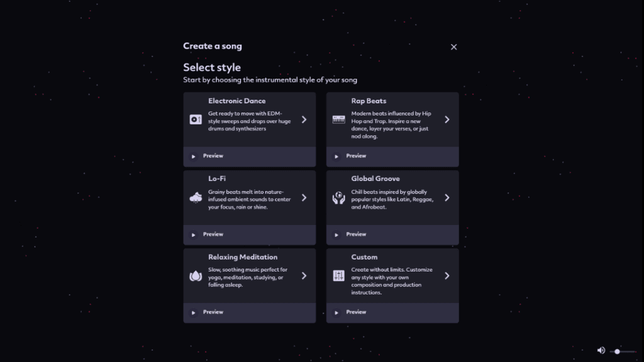The image size is (644, 362).
Task: Click the Rap Beats keyboard icon
Action: pyautogui.click(x=338, y=119)
